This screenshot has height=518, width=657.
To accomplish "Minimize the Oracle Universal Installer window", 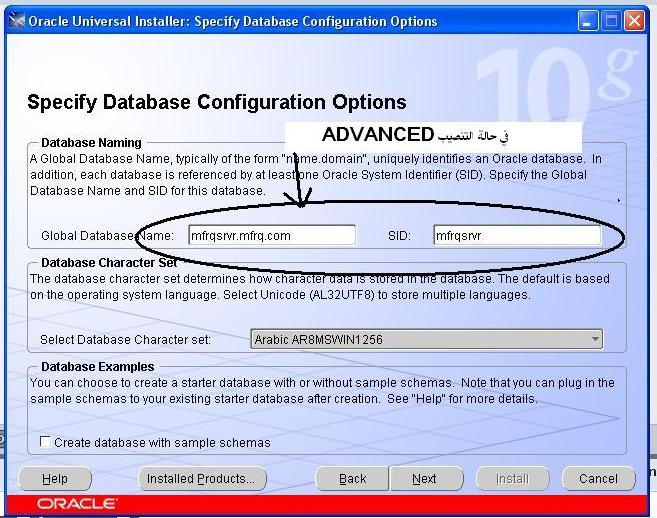I will (589, 20).
